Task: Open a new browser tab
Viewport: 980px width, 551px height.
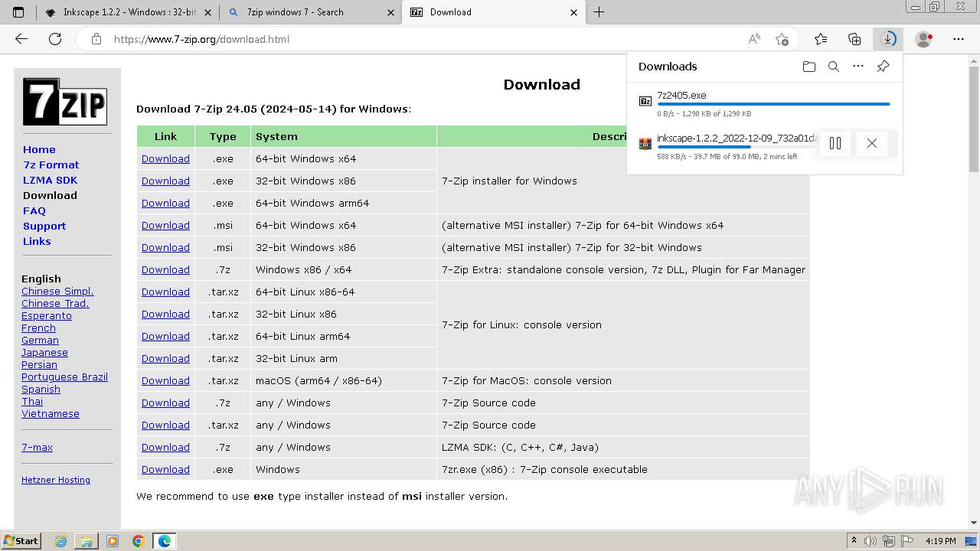Action: click(599, 12)
